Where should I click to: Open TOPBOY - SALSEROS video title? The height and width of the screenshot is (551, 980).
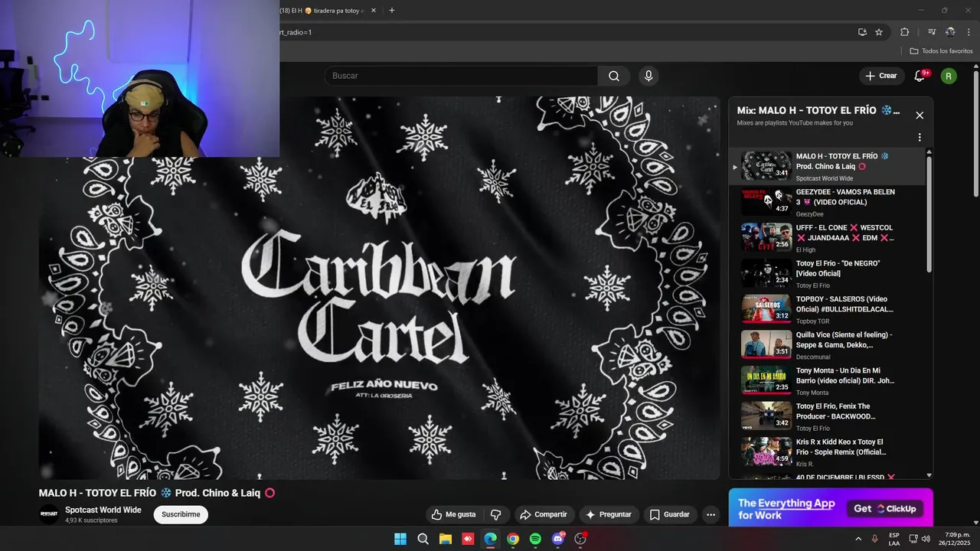pos(844,304)
